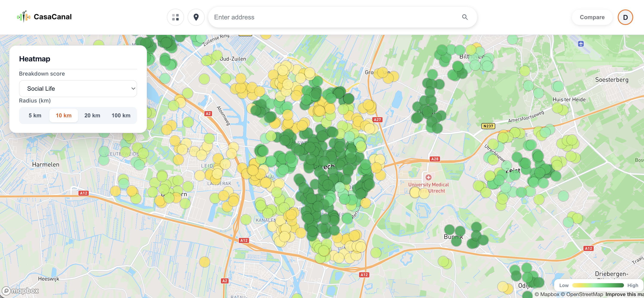Open the user avatar D menu

[625, 17]
